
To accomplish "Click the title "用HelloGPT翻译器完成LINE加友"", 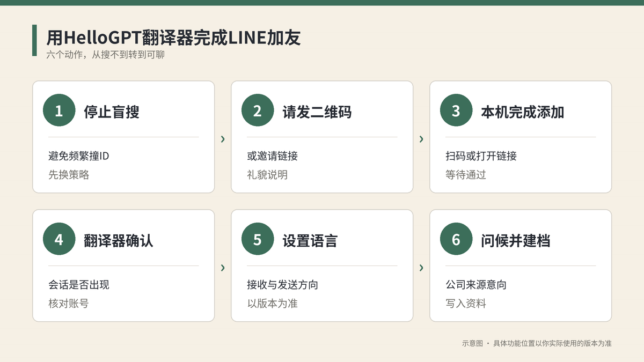I will (x=173, y=38).
